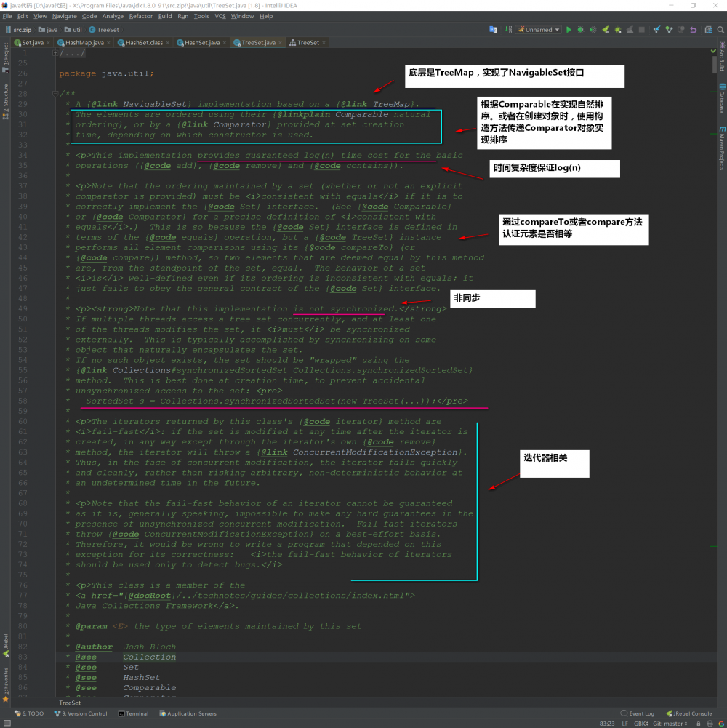Screen dimensions: 727x728
Task: Click the VCS Update Project icon
Action: (656, 30)
